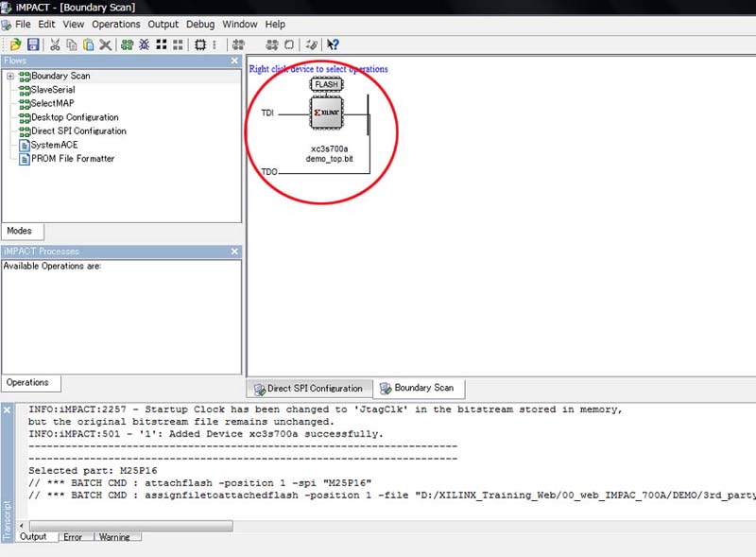The width and height of the screenshot is (756, 557).
Task: Open the Debug menu
Action: coord(200,25)
